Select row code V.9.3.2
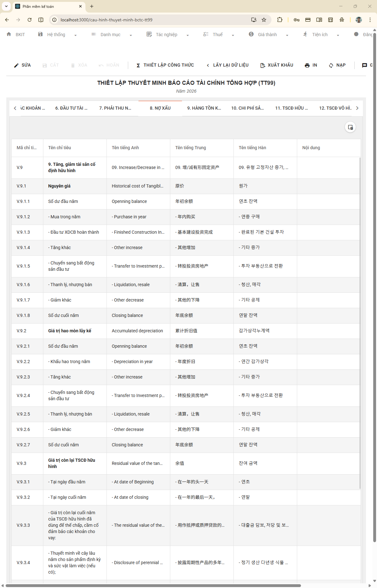 [x=27, y=497]
